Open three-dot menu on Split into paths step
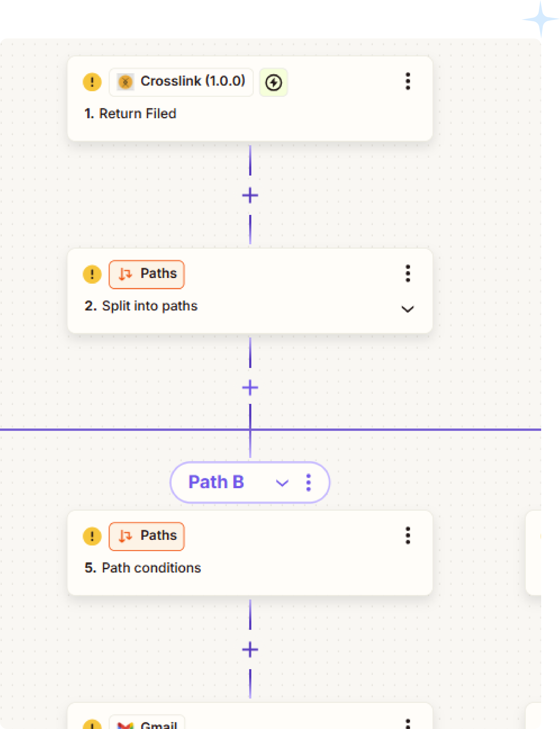This screenshot has height=729, width=560. 407,274
